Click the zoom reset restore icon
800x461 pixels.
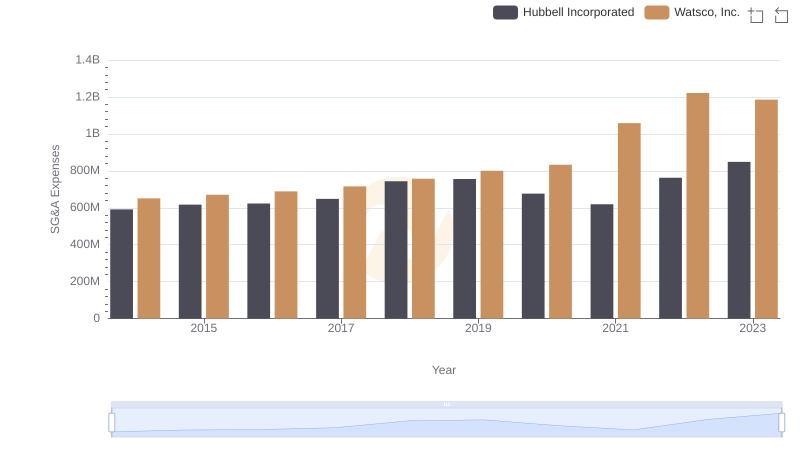coord(781,15)
